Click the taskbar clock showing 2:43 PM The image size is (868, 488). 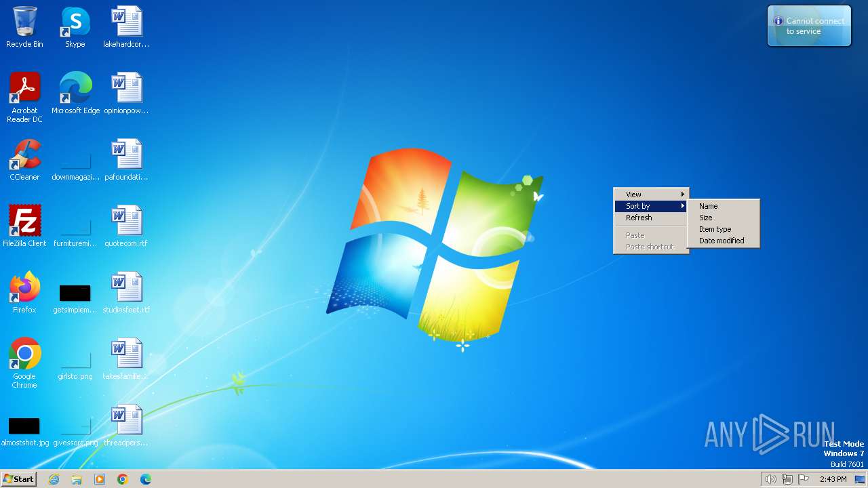pyautogui.click(x=833, y=479)
